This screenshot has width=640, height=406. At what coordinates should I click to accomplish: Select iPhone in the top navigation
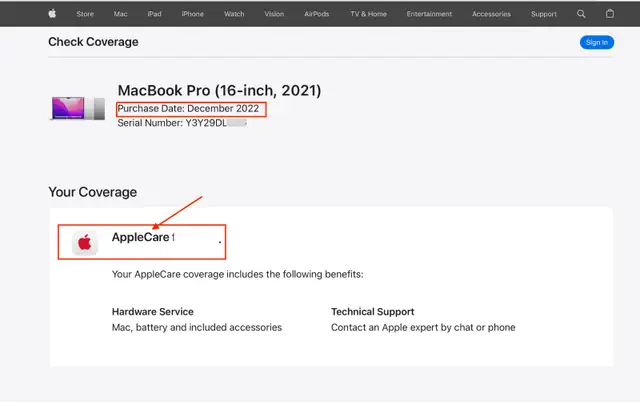pos(192,14)
